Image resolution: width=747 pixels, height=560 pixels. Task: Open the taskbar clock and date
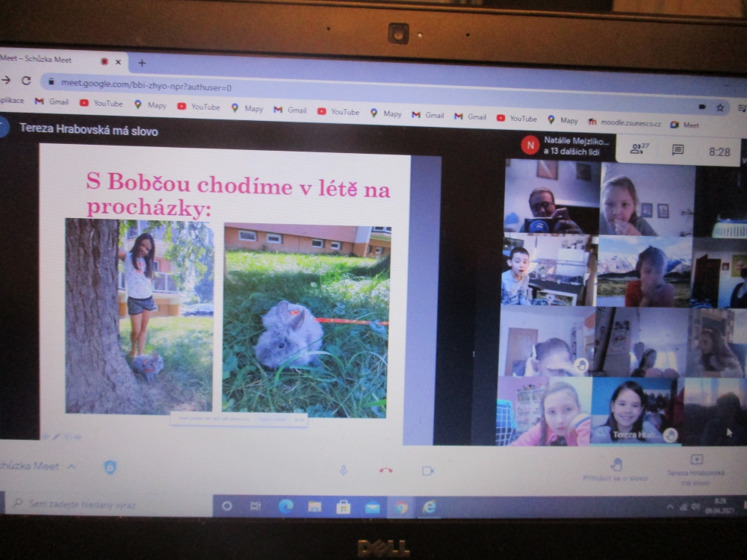coord(720,505)
